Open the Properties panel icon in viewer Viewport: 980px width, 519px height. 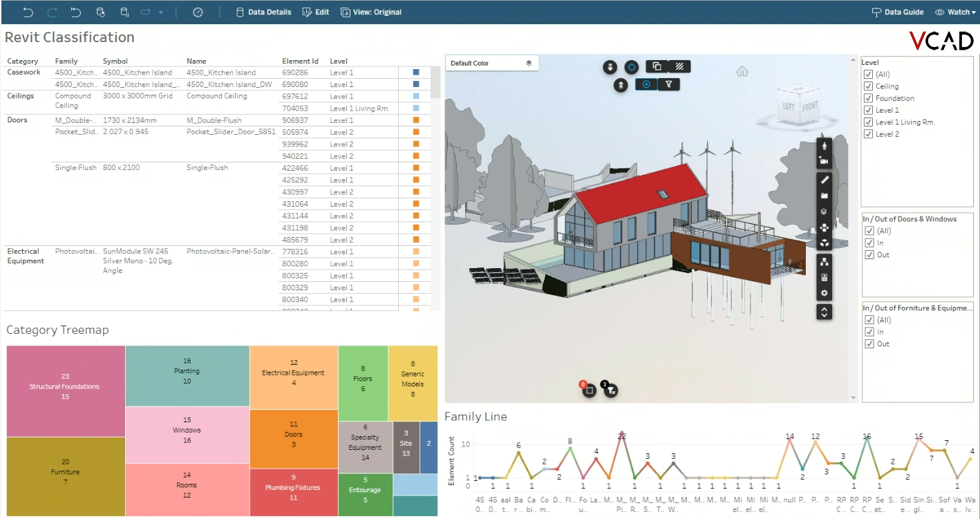[824, 277]
